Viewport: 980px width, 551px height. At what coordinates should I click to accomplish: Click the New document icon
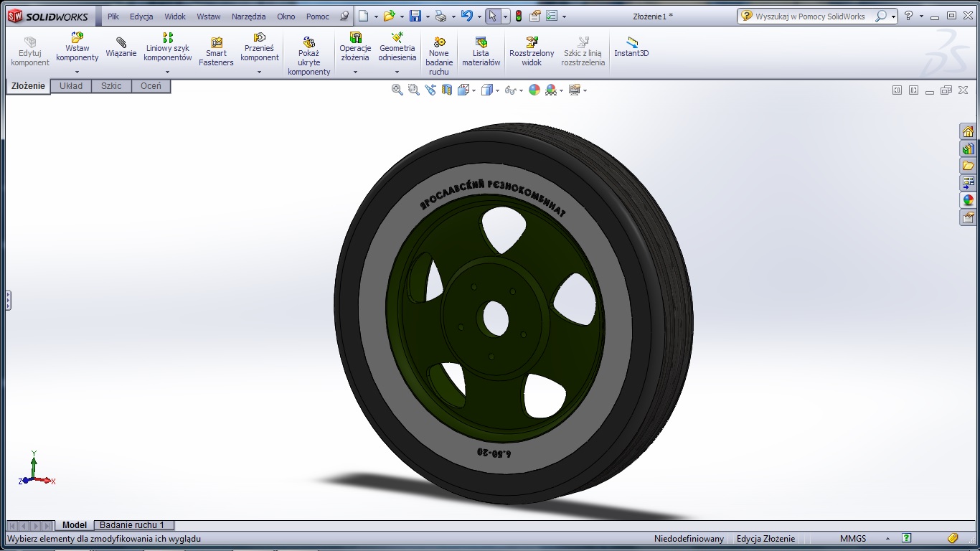pos(364,16)
